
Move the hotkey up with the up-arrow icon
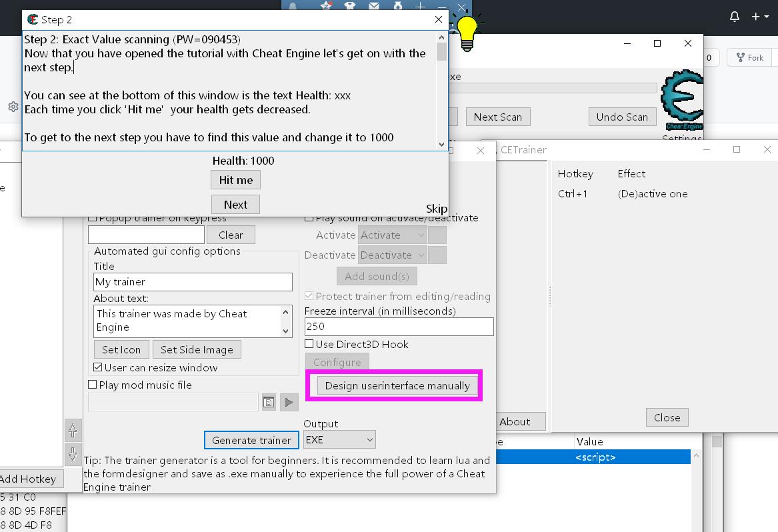[73, 430]
